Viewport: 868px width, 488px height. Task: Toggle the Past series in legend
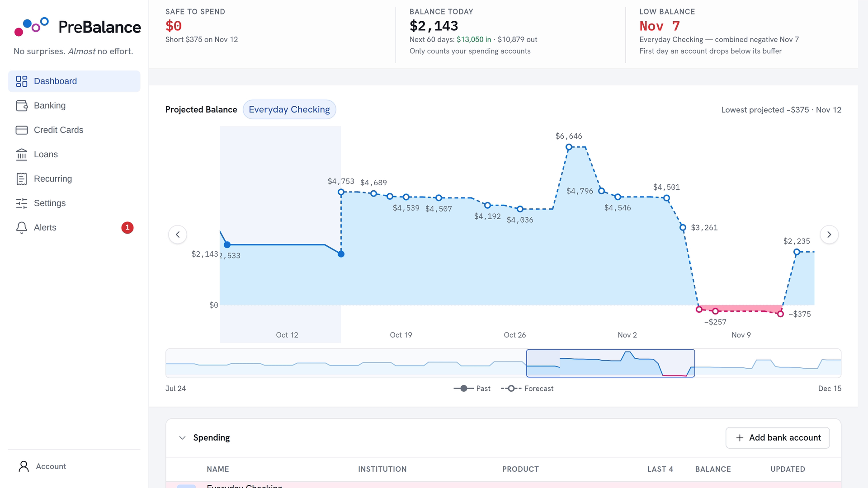(x=472, y=389)
